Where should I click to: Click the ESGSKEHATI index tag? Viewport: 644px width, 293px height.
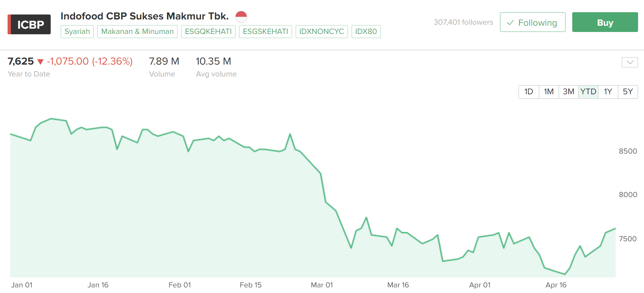click(265, 32)
